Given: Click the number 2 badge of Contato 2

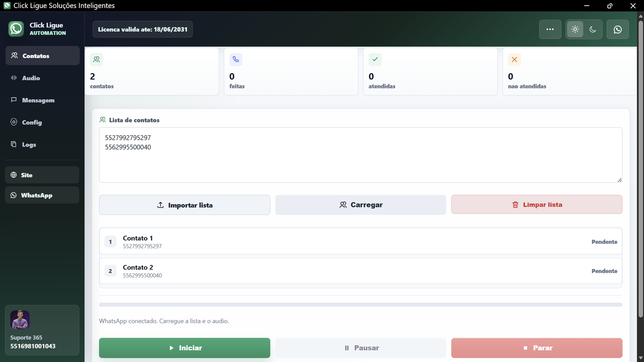Looking at the screenshot, I should click(x=110, y=271).
